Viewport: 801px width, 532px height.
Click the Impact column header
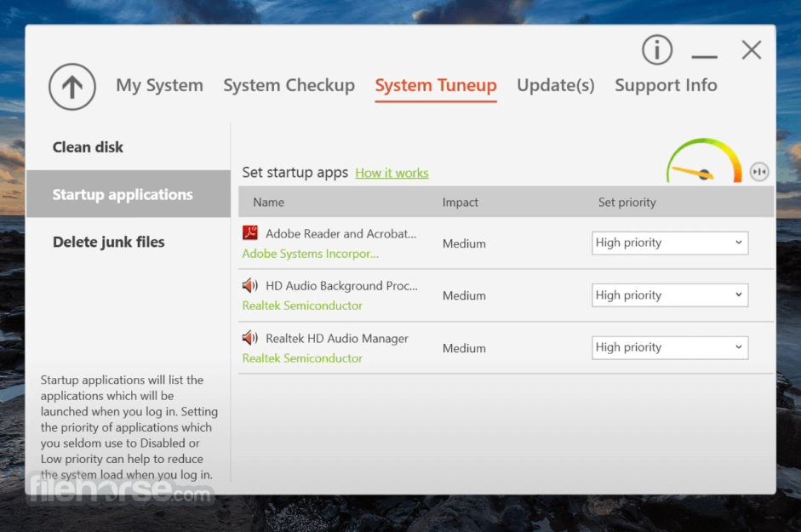point(461,203)
